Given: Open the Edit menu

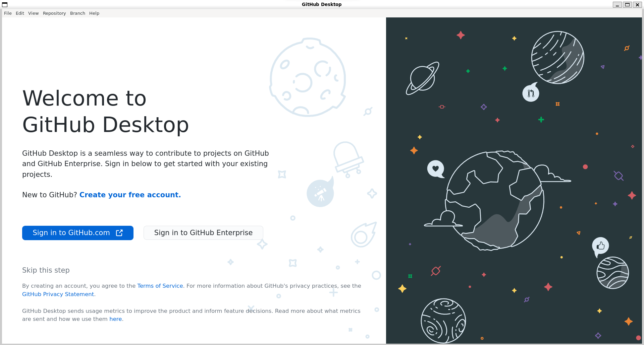Looking at the screenshot, I should [20, 13].
